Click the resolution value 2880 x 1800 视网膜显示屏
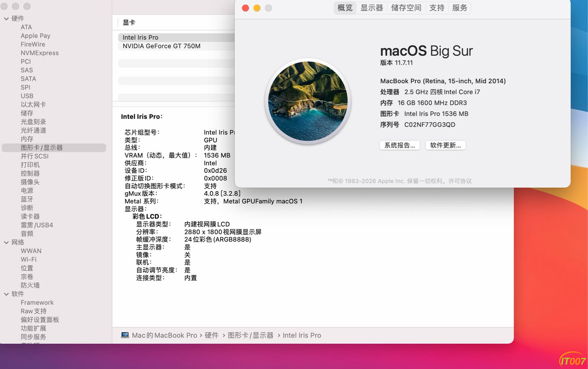The width and height of the screenshot is (588, 369). click(x=223, y=232)
